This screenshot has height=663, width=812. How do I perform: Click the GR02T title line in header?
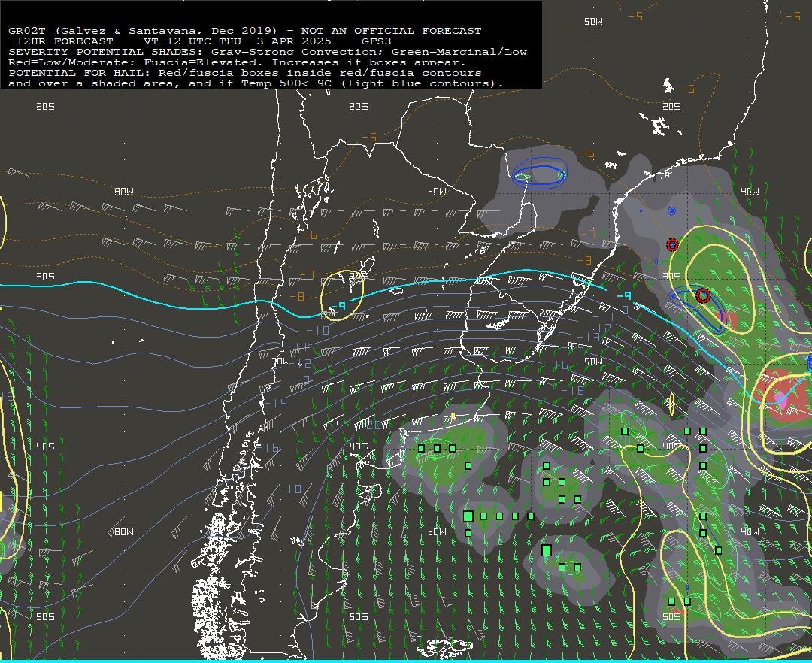[x=245, y=31]
